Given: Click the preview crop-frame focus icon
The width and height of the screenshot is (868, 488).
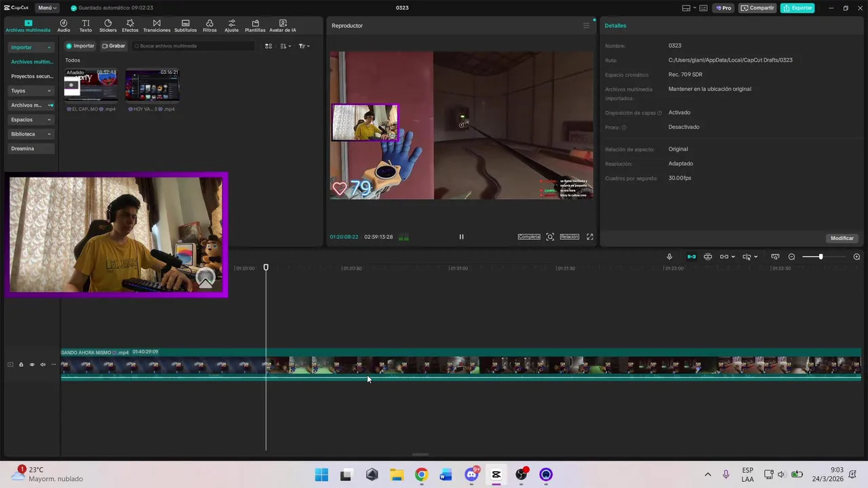Looking at the screenshot, I should 550,237.
